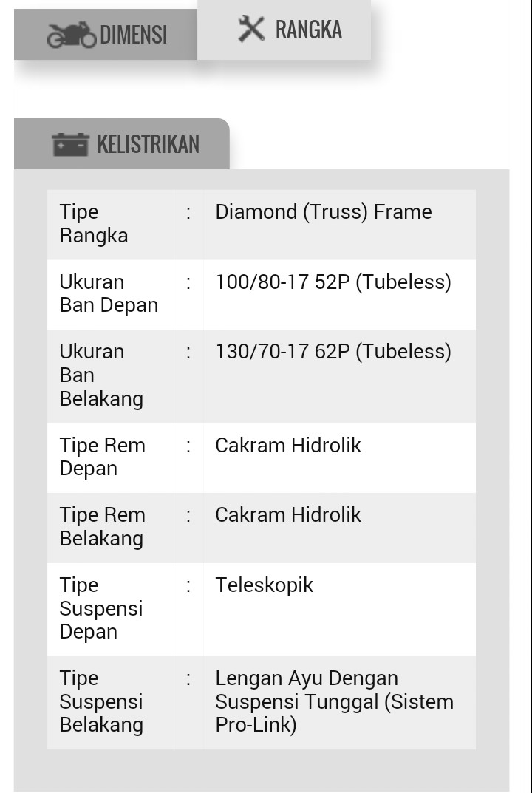Screen dimensions: 532x793
Task: Select the 130/70-17 62P (Tubeless) value
Action: coord(333,352)
